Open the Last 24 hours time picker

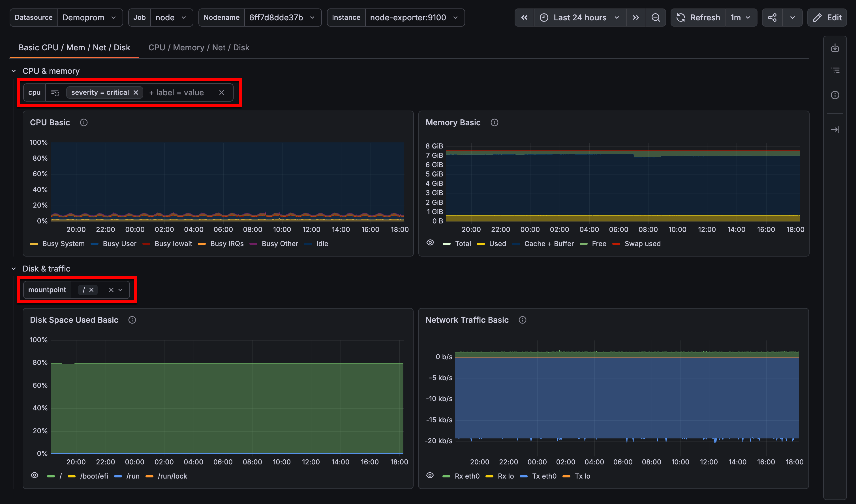[580, 18]
